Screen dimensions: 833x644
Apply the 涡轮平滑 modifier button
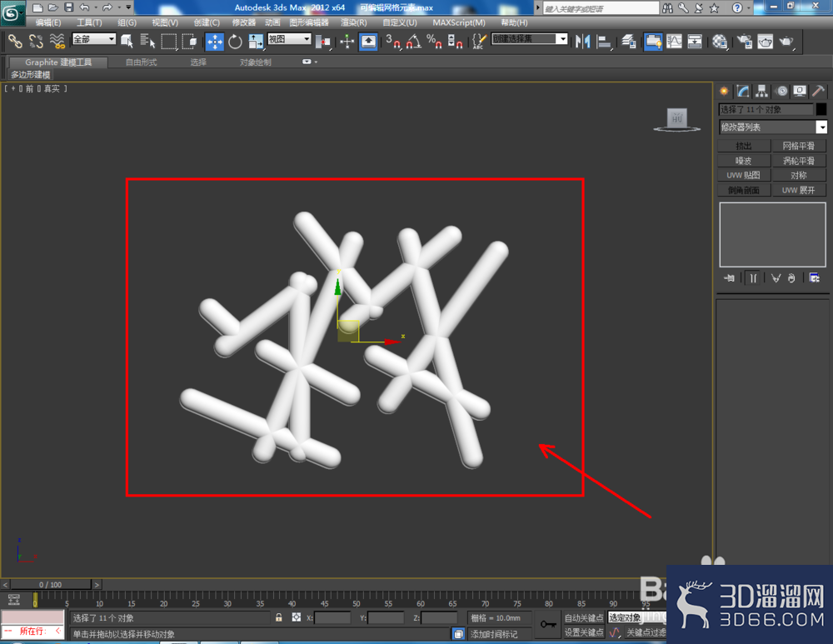[799, 161]
